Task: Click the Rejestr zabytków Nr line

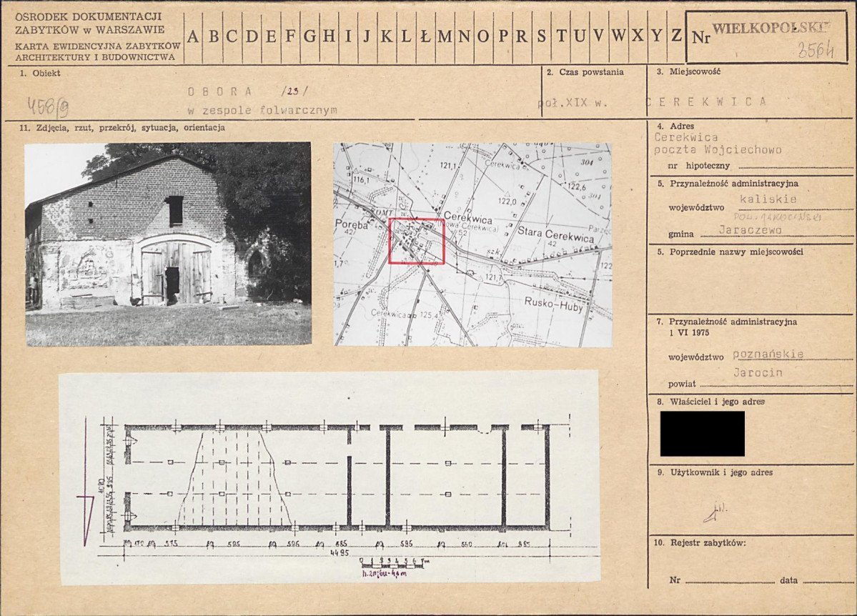Action: pyautogui.click(x=725, y=581)
